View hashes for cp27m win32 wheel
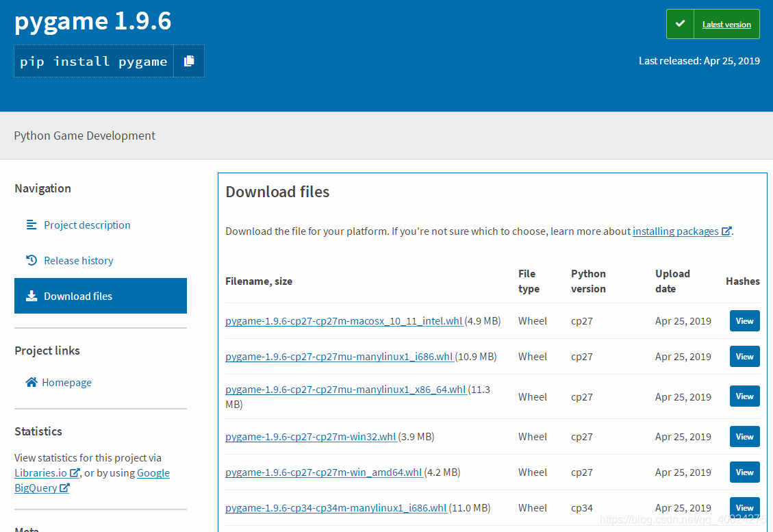The height and width of the screenshot is (532, 773). click(744, 437)
